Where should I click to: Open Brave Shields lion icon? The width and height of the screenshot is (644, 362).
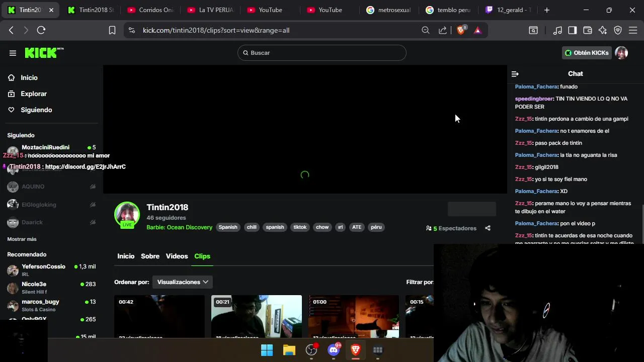[x=461, y=30]
